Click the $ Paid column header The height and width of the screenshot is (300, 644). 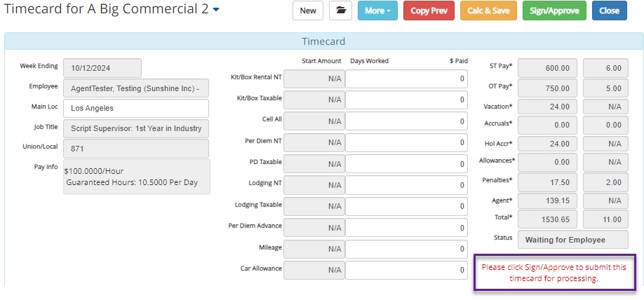[458, 61]
